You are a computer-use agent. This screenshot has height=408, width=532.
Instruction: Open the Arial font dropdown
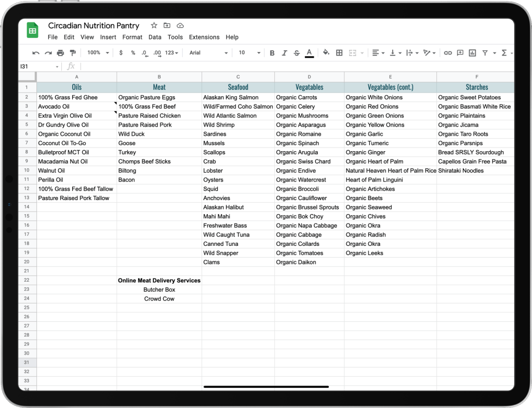[x=208, y=53]
